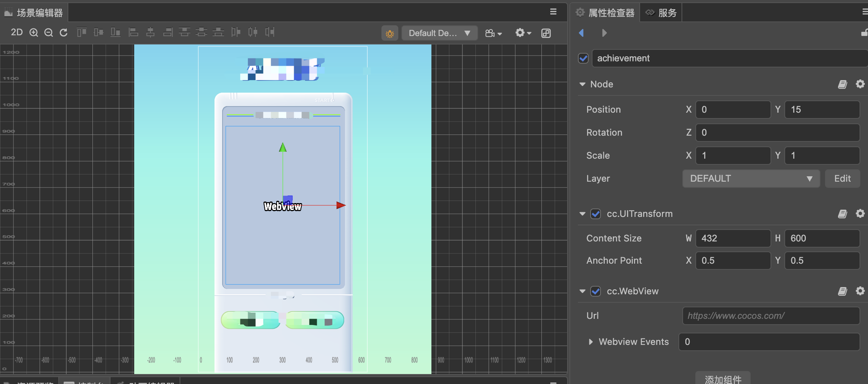Disable the cc.WebView component checkbox
The width and height of the screenshot is (868, 384).
click(596, 291)
